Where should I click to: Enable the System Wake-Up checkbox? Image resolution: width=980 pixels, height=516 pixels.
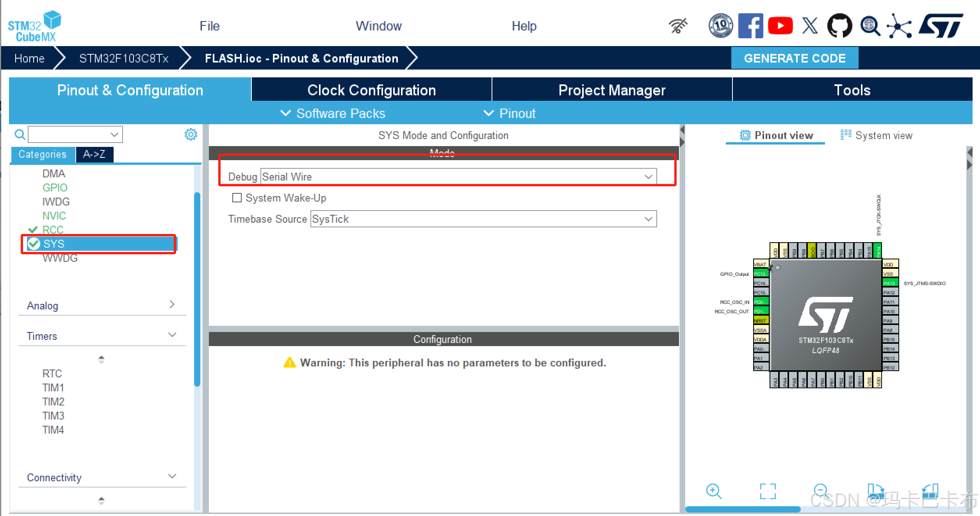tap(237, 198)
